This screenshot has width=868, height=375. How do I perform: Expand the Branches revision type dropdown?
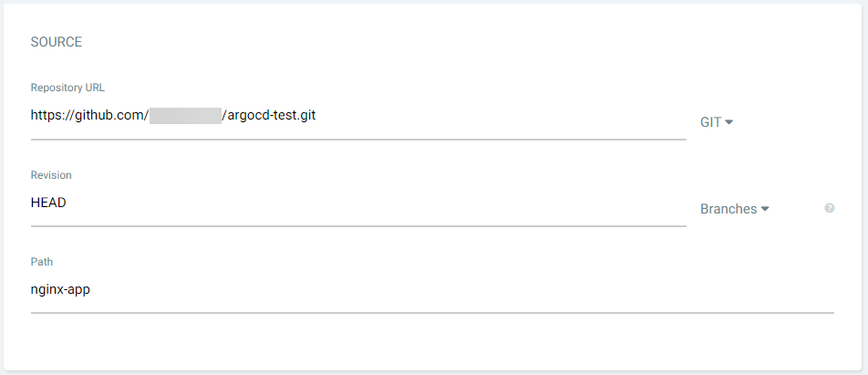735,209
